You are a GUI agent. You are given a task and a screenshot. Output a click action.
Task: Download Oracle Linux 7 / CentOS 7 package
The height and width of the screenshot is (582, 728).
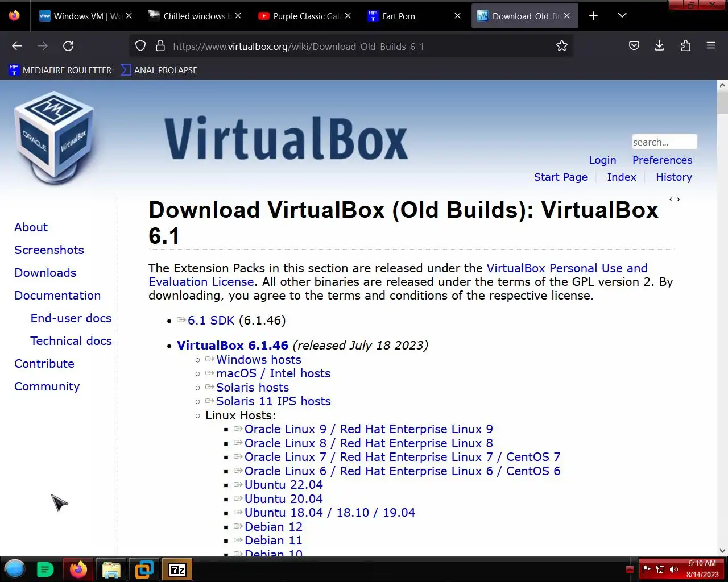(x=402, y=457)
